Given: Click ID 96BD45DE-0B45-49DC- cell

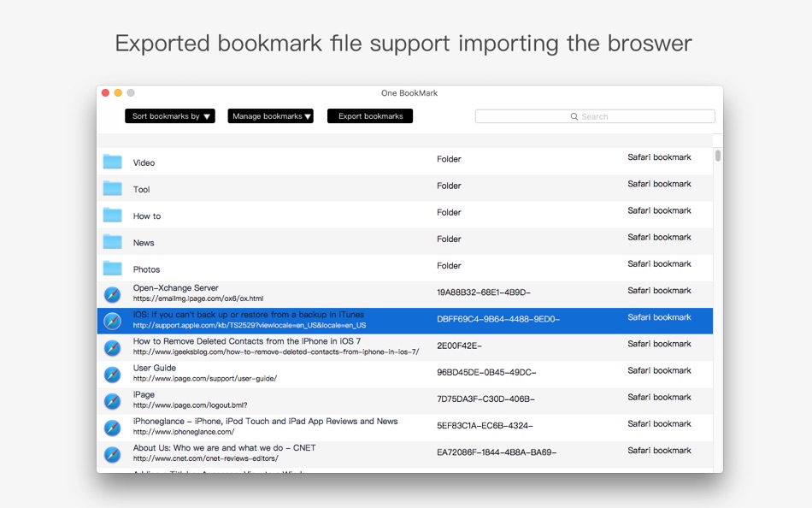Looking at the screenshot, I should point(486,373).
